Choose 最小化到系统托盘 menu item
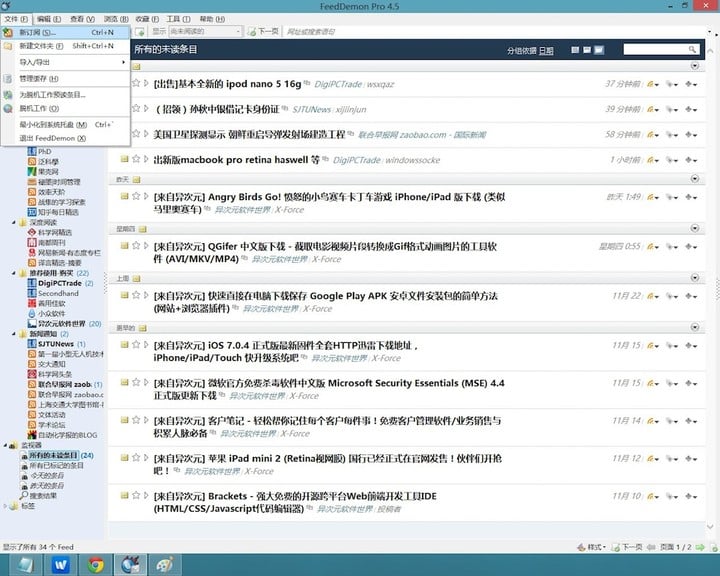The width and height of the screenshot is (720, 576). click(66, 124)
